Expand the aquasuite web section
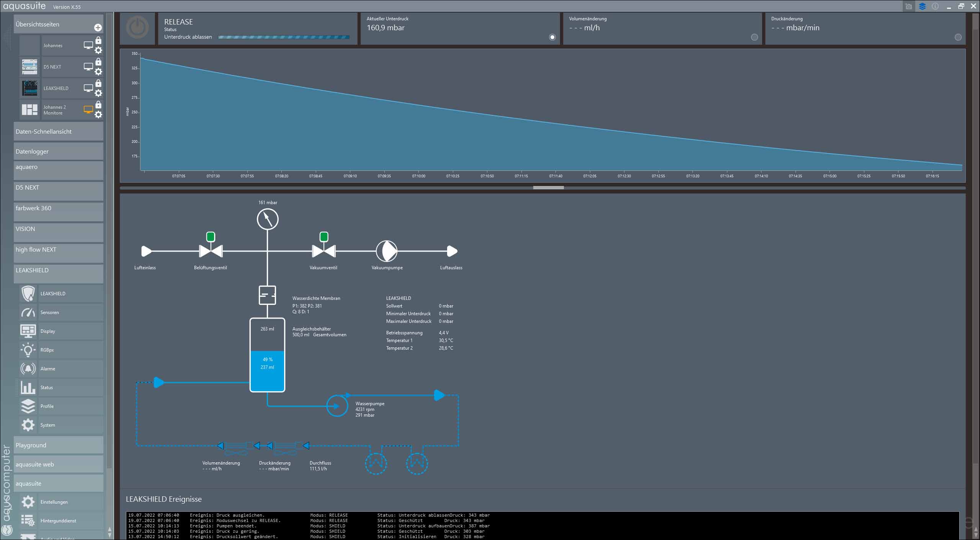 [x=58, y=464]
